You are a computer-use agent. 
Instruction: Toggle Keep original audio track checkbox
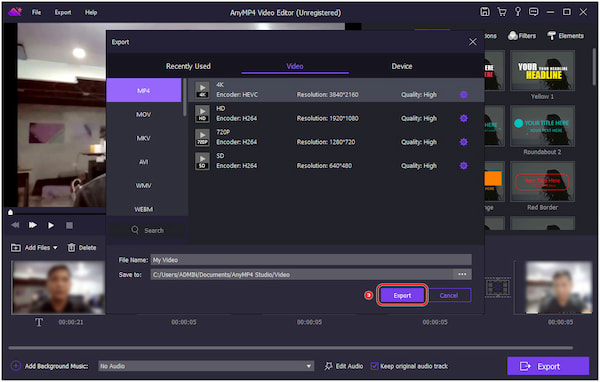pos(375,366)
